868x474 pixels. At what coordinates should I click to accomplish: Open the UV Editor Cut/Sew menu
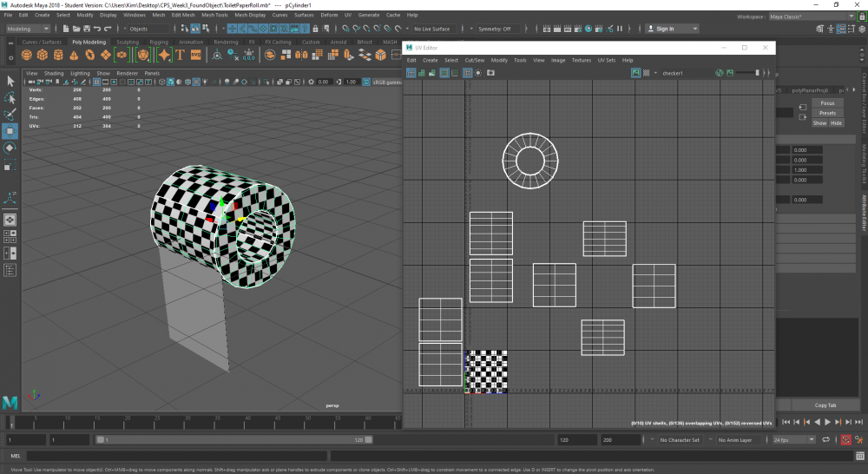pos(475,61)
